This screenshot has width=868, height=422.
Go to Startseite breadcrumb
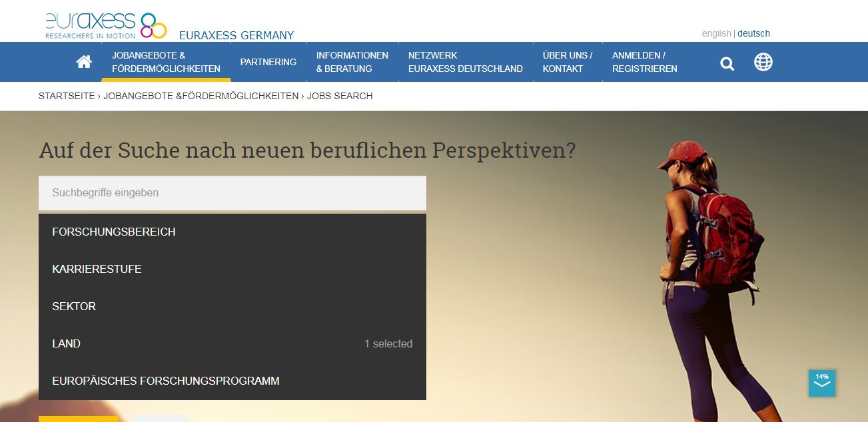tap(67, 96)
